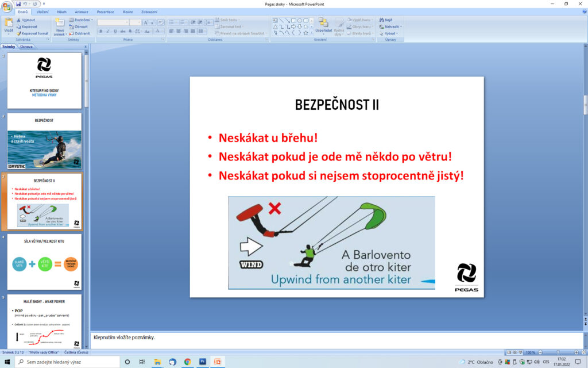Viewport: 588px width, 368px height.
Task: Toggle text shadow formatting
Action: 130,31
